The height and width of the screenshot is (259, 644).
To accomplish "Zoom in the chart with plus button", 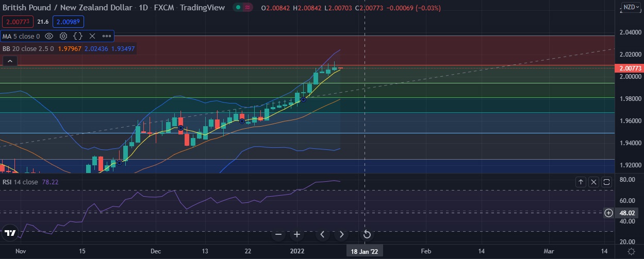I will coord(297,235).
